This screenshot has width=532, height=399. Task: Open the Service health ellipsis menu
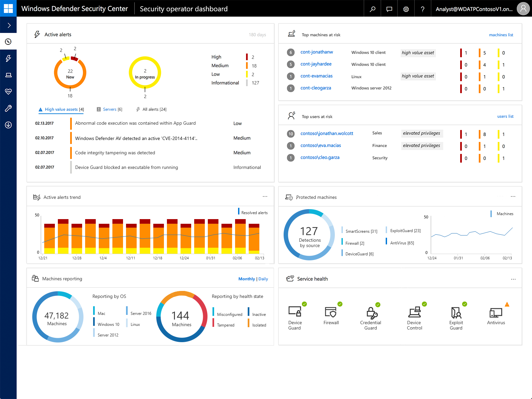(513, 279)
